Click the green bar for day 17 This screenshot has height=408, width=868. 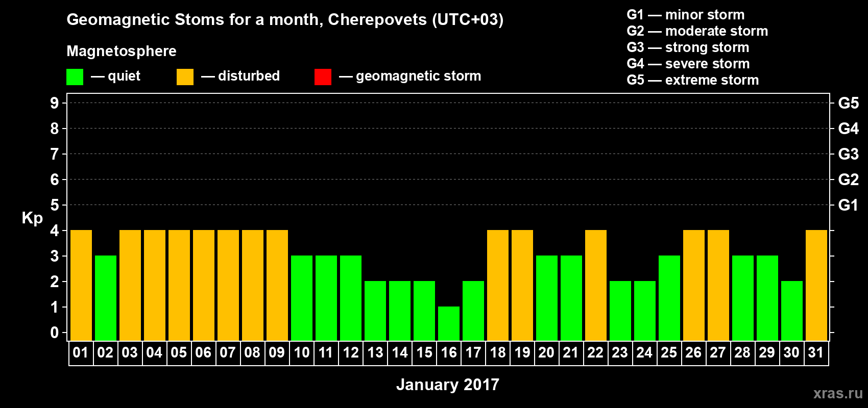point(473,311)
